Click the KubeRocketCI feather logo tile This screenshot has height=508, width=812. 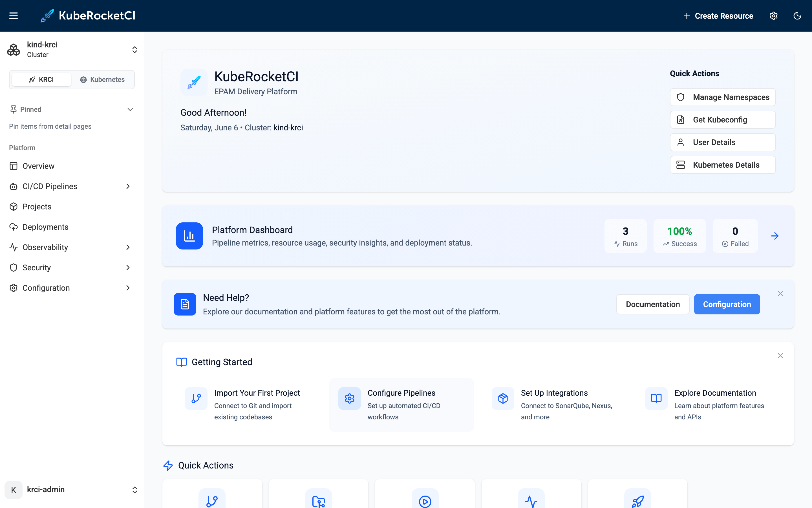(194, 82)
